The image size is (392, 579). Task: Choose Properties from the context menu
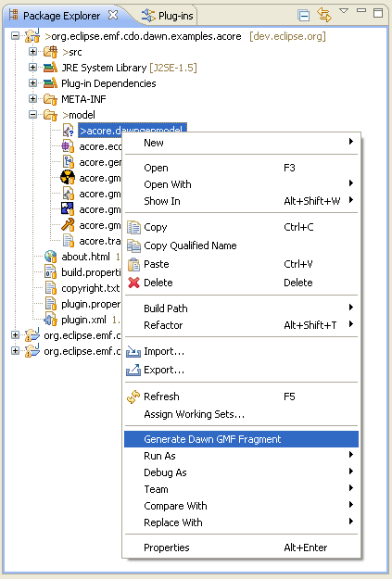[241, 548]
